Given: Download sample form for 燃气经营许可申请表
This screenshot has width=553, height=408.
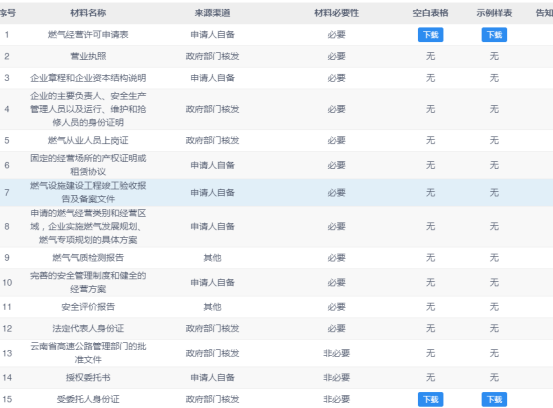Looking at the screenshot, I should click(x=494, y=35).
